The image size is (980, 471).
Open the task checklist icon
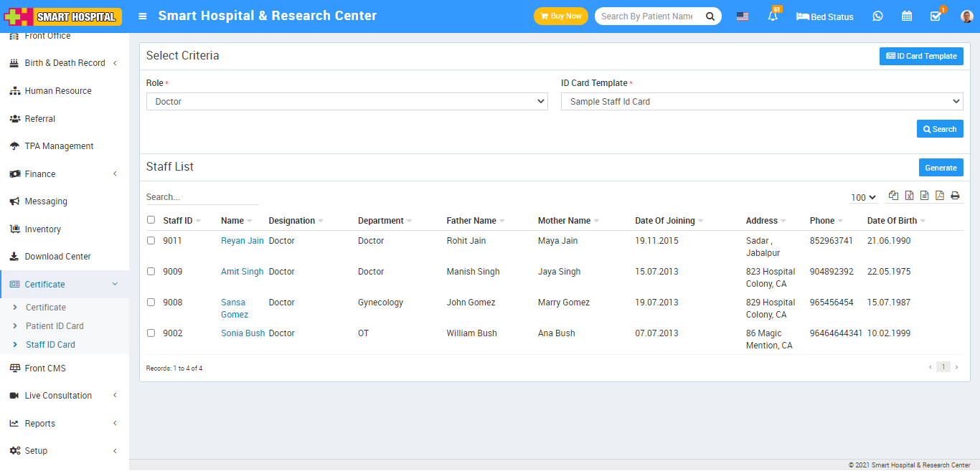(x=936, y=16)
